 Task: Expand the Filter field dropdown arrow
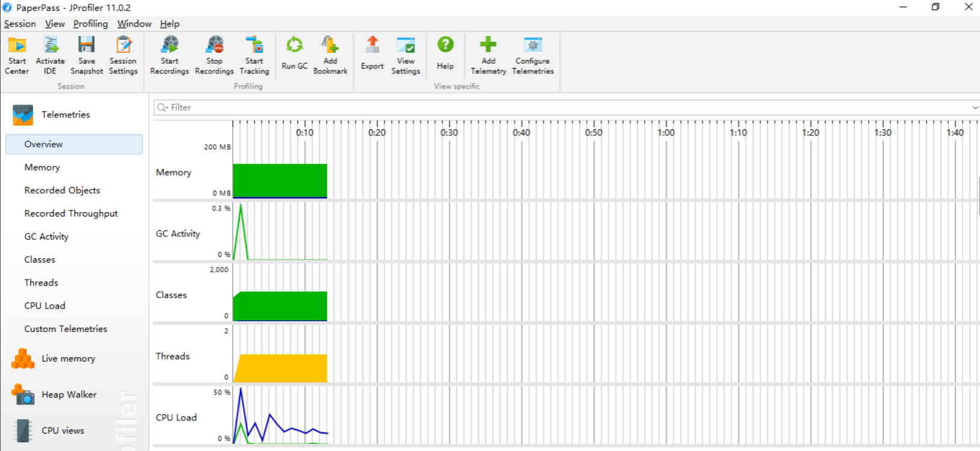click(x=975, y=108)
